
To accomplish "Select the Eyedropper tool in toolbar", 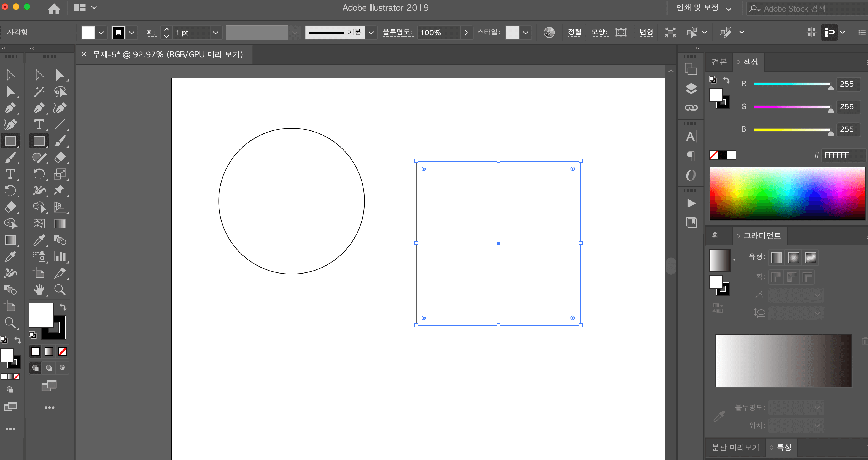I will tap(39, 240).
